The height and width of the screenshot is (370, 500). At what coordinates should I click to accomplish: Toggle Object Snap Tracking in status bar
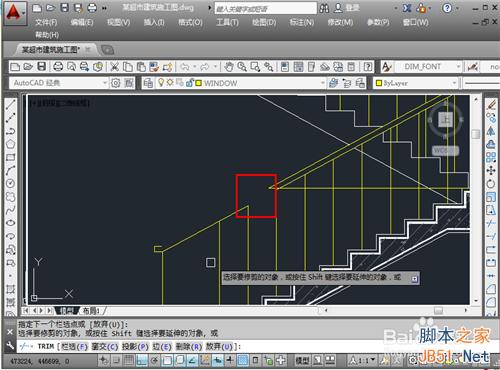tap(192, 360)
